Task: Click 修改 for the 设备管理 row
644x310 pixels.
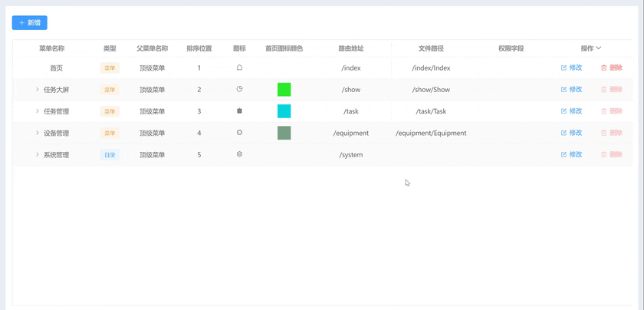Action: tap(571, 133)
